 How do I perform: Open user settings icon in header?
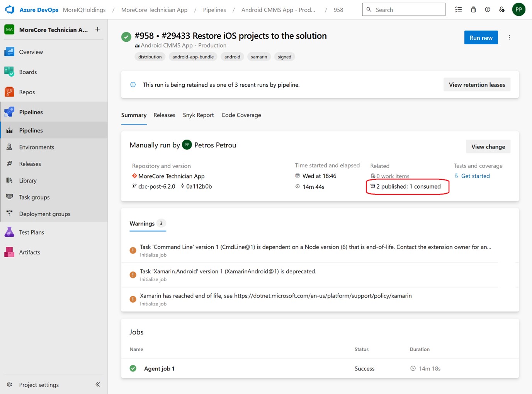(x=502, y=10)
